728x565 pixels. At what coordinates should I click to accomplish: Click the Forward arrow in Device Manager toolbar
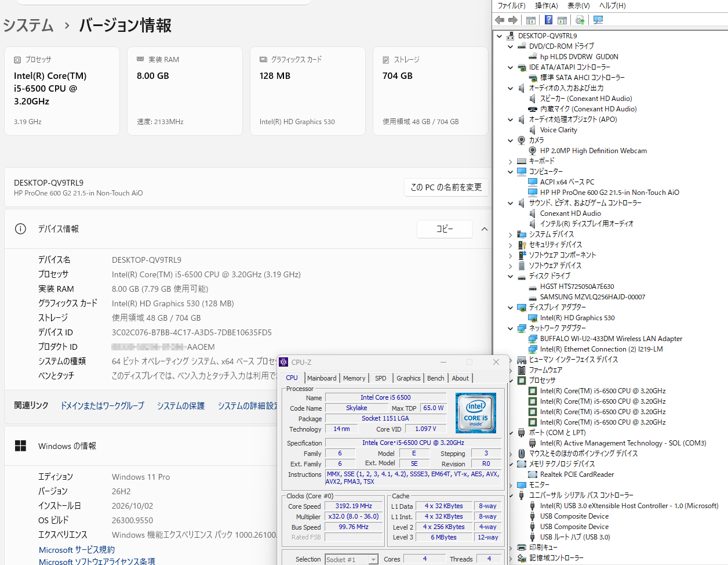pyautogui.click(x=513, y=20)
